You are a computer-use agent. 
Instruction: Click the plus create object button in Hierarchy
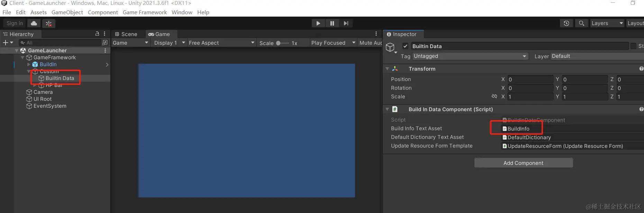coord(8,43)
